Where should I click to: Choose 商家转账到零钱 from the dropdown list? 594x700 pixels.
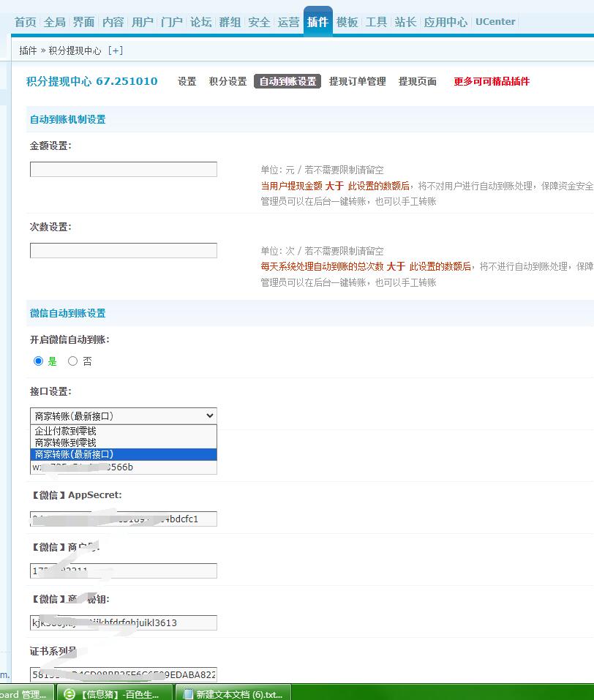66,443
